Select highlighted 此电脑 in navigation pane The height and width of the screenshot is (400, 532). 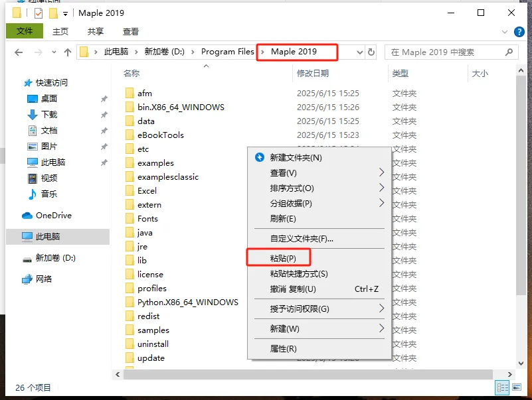(x=58, y=237)
